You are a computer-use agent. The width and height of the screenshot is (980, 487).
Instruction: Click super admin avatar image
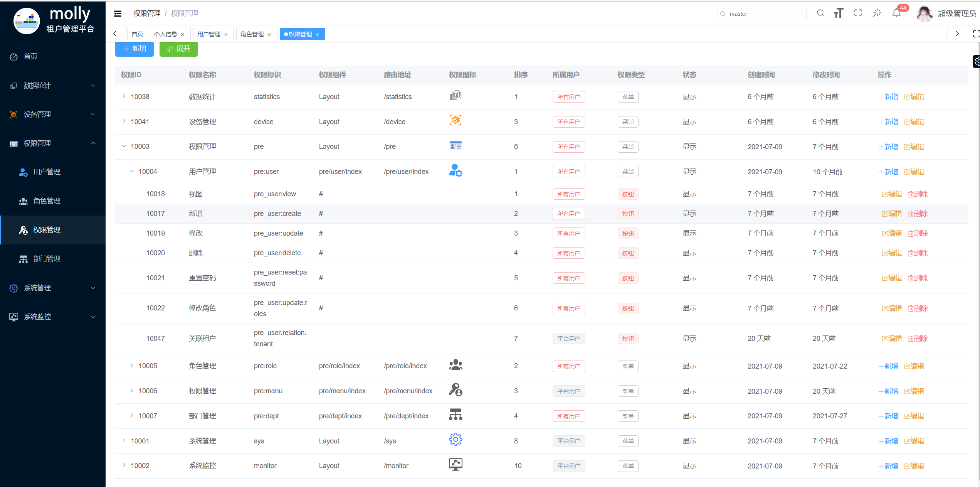coord(924,14)
